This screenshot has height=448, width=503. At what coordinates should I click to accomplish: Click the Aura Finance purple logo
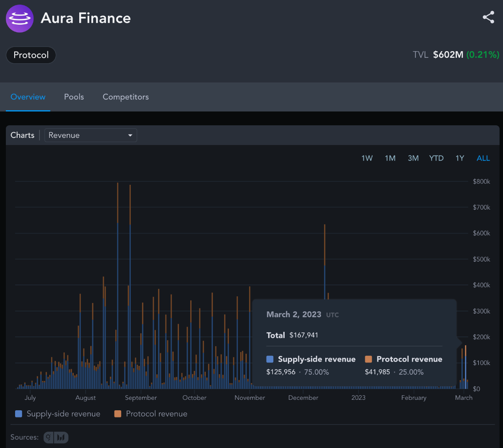[20, 18]
